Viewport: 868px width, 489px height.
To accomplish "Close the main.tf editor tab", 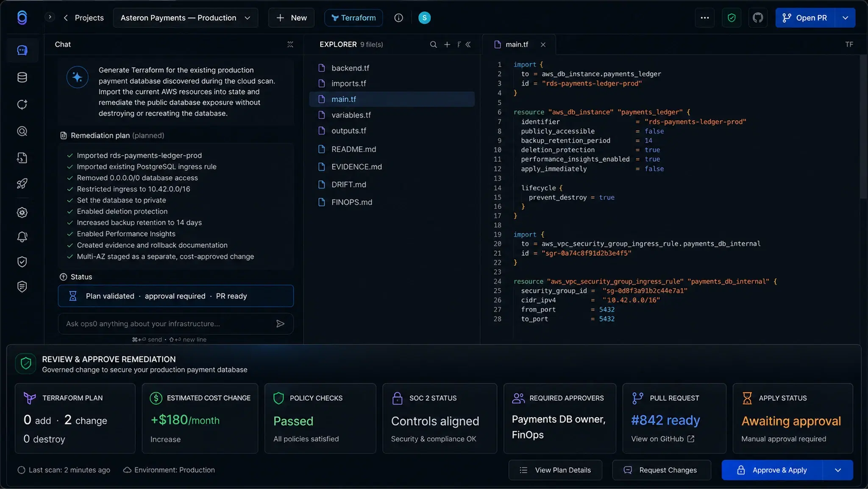I will pos(543,45).
